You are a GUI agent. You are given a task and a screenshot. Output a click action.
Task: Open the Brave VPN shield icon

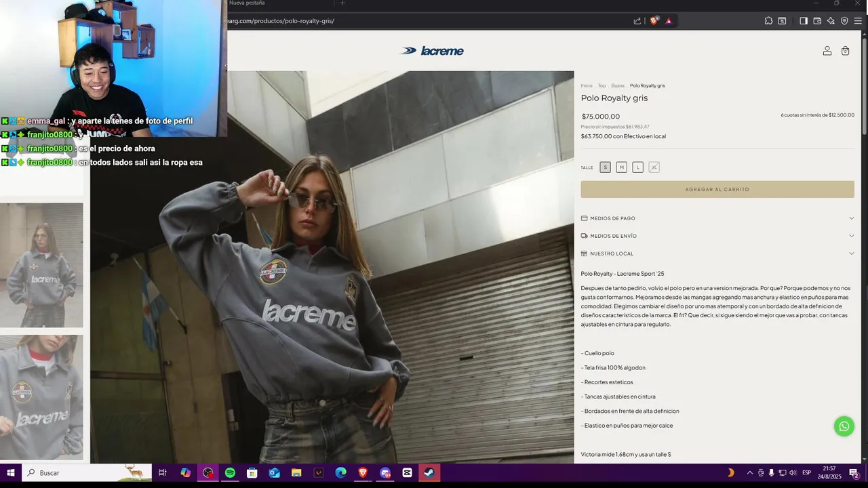tap(844, 21)
